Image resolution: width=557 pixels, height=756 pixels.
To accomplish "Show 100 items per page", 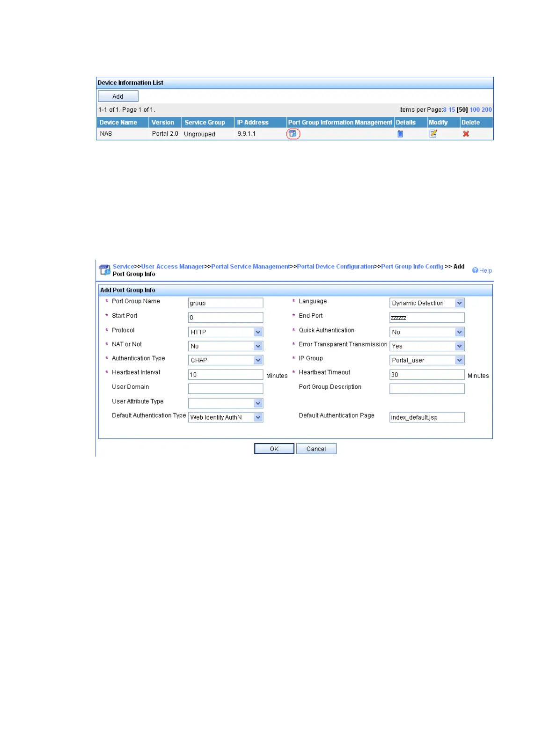I will click(475, 110).
